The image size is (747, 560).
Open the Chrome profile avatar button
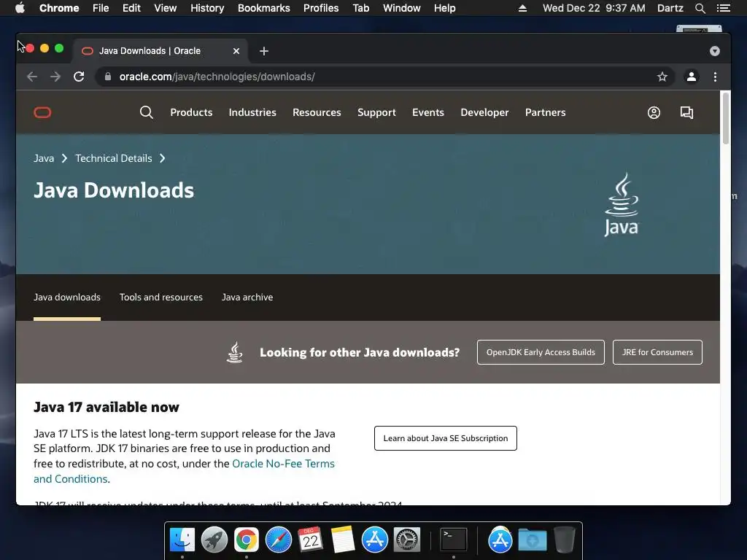[692, 77]
